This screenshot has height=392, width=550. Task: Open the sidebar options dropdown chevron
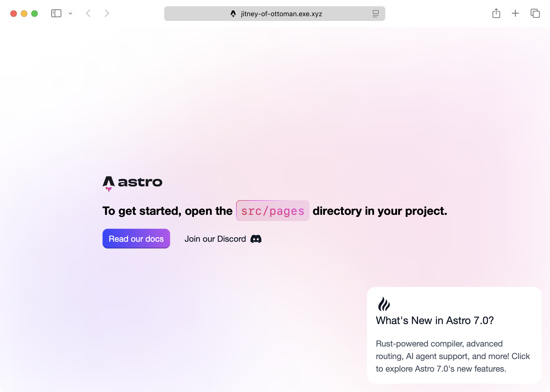pyautogui.click(x=70, y=13)
